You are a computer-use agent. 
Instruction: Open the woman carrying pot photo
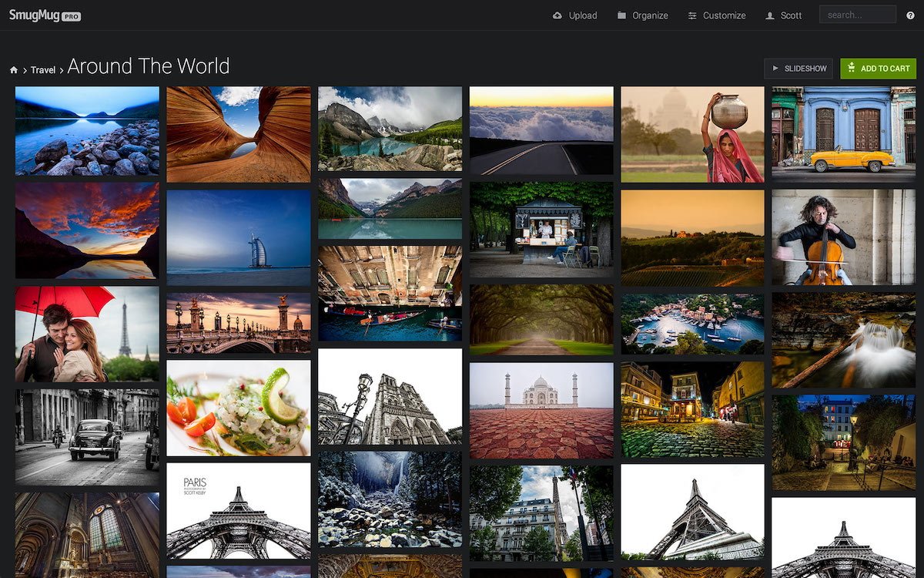pyautogui.click(x=692, y=134)
